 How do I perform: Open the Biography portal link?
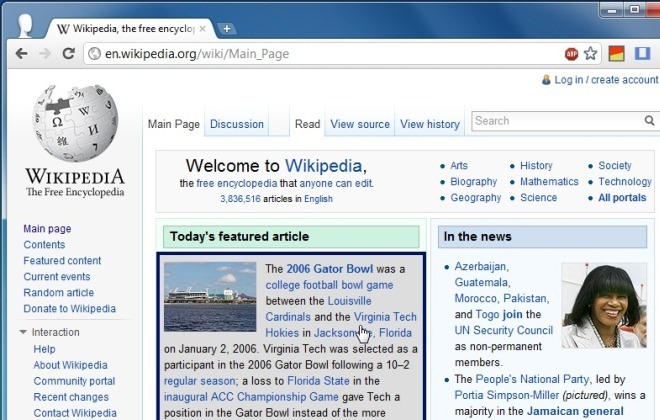tap(474, 181)
